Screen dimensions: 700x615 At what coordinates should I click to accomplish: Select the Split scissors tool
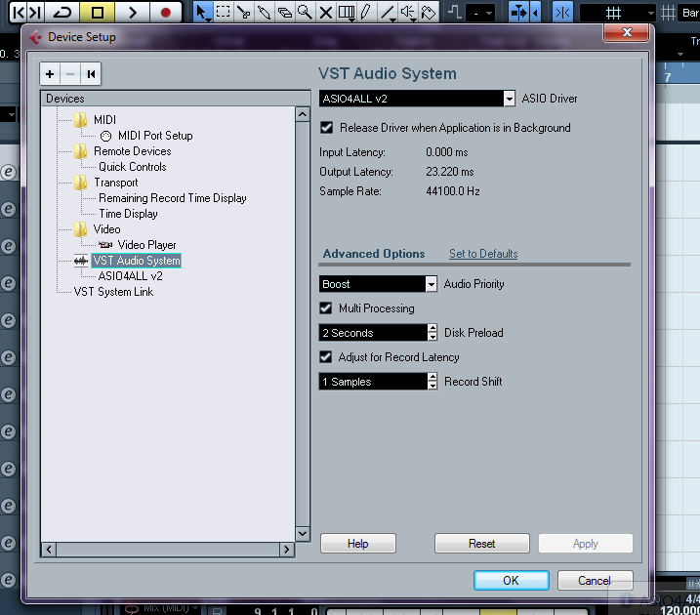pyautogui.click(x=243, y=12)
